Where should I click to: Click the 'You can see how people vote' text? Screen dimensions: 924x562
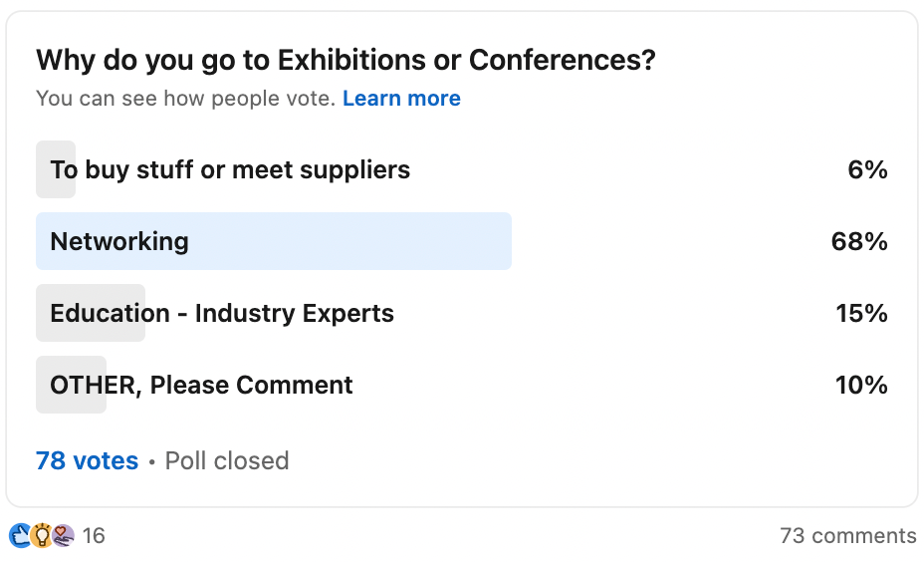tap(185, 99)
